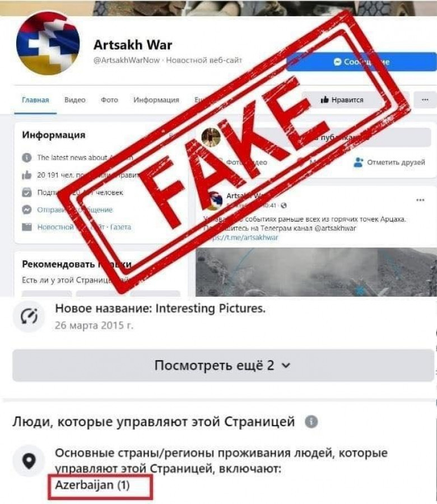Click the Artsakh War flag profile picture
The height and width of the screenshot is (504, 437).
tap(48, 43)
